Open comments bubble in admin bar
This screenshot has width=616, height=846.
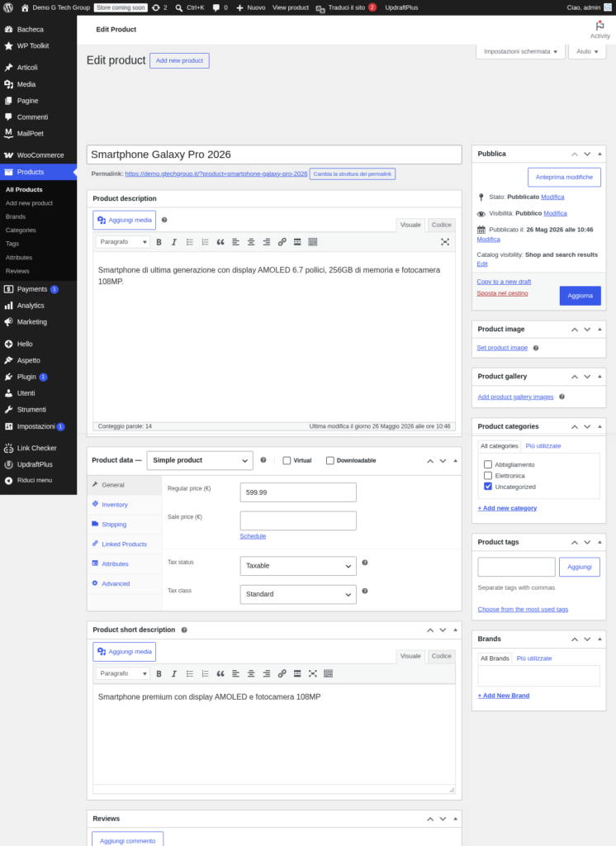(x=220, y=7)
